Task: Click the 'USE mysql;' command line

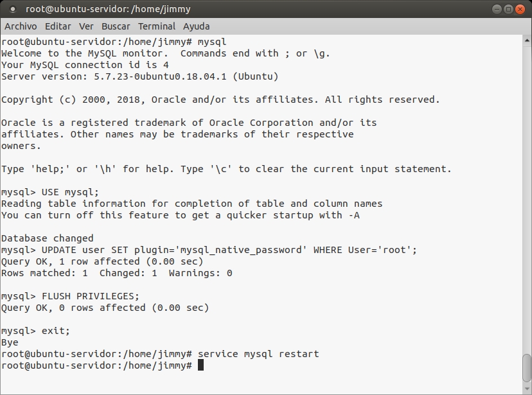Action: (x=70, y=192)
